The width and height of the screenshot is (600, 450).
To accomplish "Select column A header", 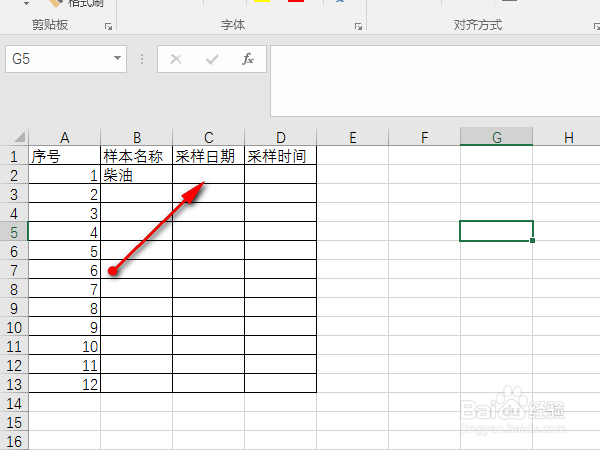I will [64, 137].
